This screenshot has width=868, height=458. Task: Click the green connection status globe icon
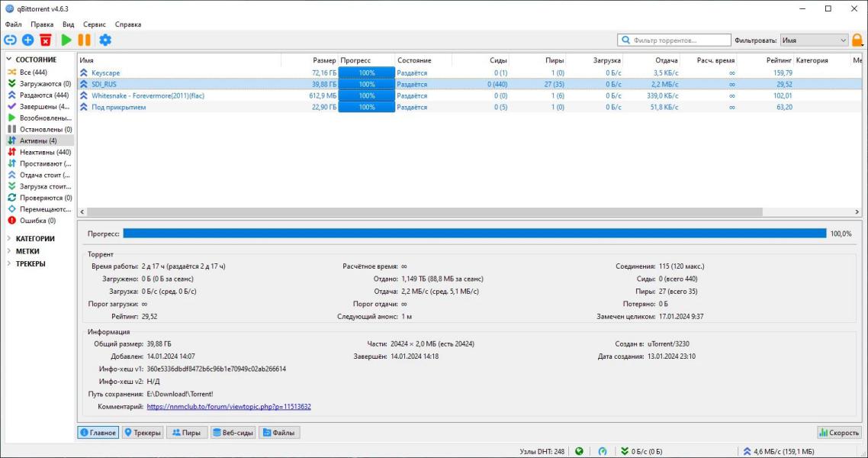coord(579,451)
